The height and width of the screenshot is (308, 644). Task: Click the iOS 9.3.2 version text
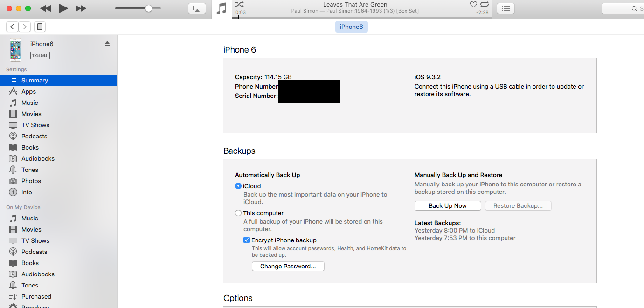(x=428, y=77)
